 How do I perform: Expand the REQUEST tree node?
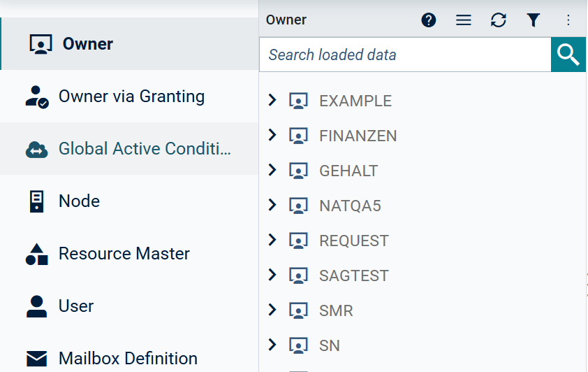coord(272,239)
